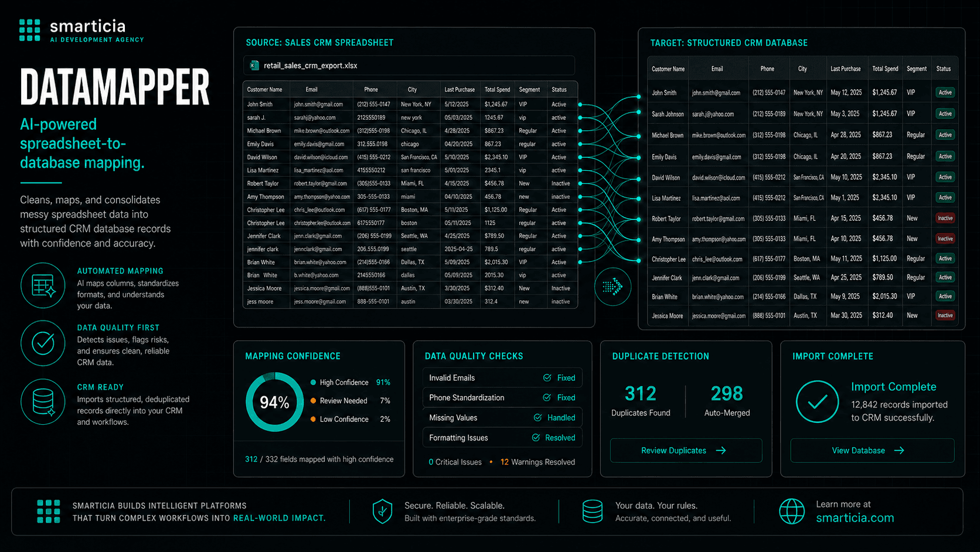This screenshot has height=552, width=980.
Task: Select the Formatting Issues check row
Action: pyautogui.click(x=502, y=438)
